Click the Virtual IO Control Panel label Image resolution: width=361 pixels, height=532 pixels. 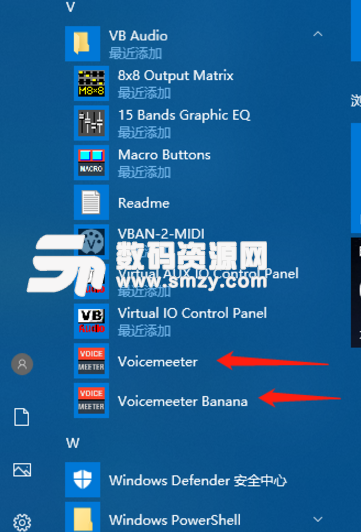click(x=192, y=313)
